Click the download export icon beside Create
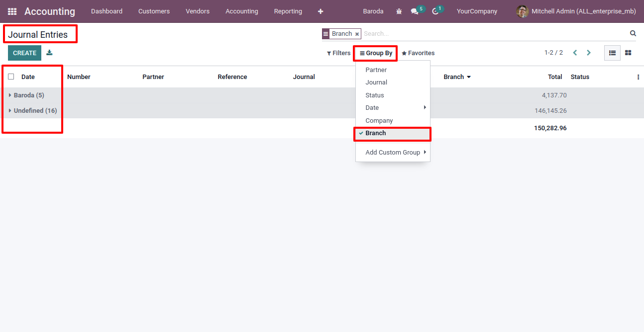Viewport: 644px width, 332px height. tap(49, 53)
